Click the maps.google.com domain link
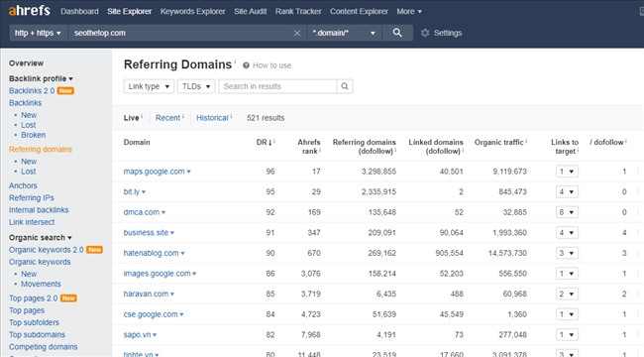 click(x=154, y=172)
